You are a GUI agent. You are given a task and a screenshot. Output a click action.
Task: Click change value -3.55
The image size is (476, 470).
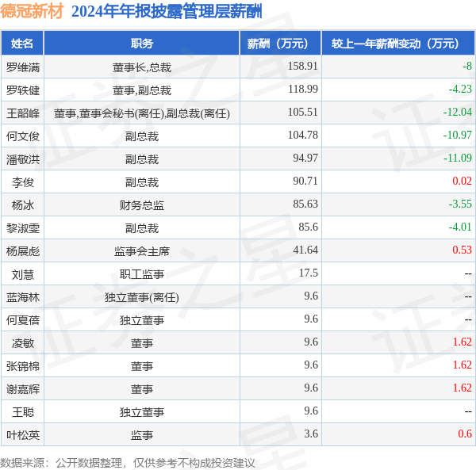(x=460, y=204)
